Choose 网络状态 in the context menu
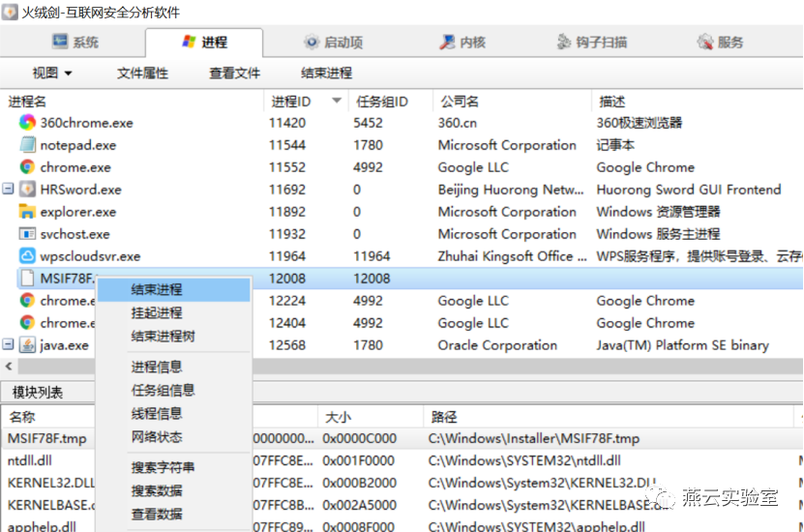This screenshot has height=532, width=804. point(173,437)
